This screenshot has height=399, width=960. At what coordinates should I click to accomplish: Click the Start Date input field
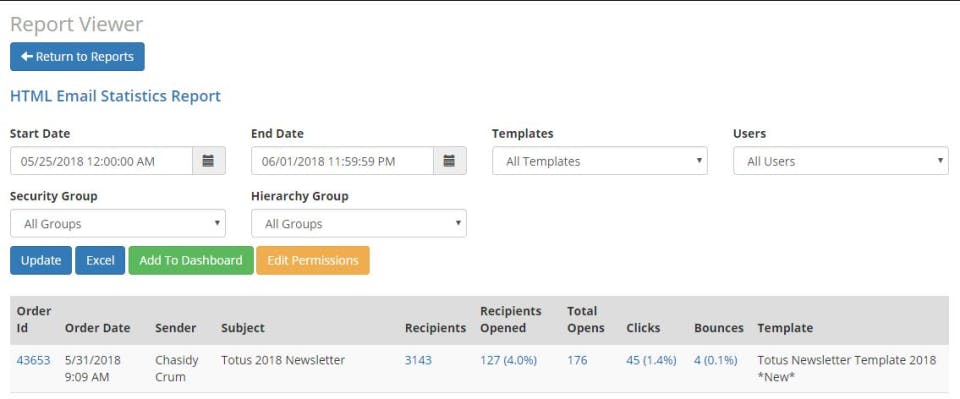click(x=102, y=161)
